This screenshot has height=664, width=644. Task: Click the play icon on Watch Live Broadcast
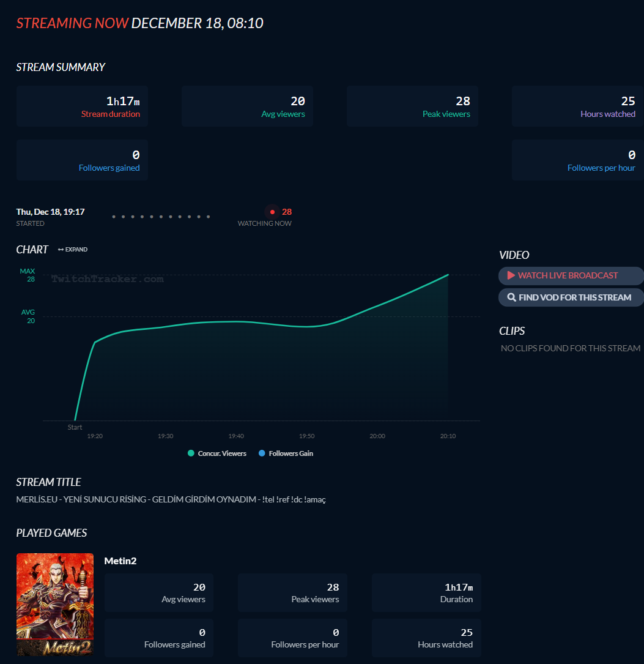[x=511, y=275]
